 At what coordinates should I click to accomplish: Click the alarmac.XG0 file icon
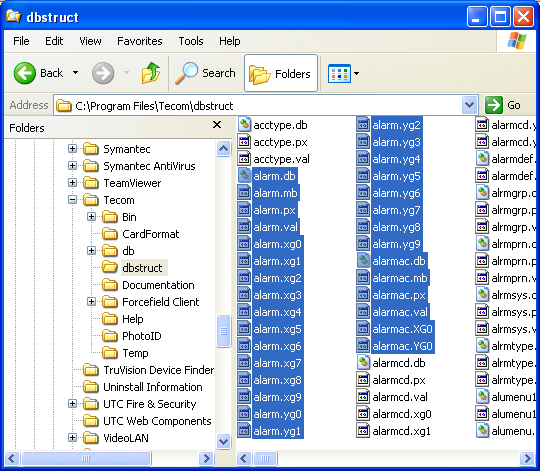click(363, 329)
